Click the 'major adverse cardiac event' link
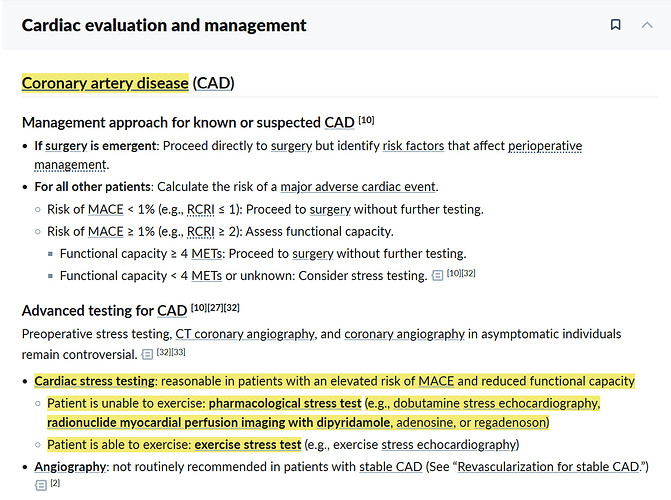The width and height of the screenshot is (671, 500). click(x=361, y=187)
